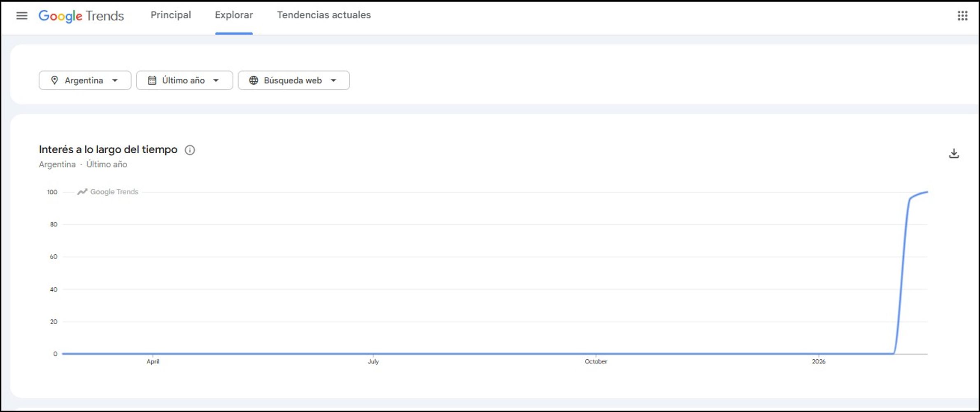Click the location pin icon in Argentina filter
This screenshot has height=412, width=980.
(x=54, y=80)
